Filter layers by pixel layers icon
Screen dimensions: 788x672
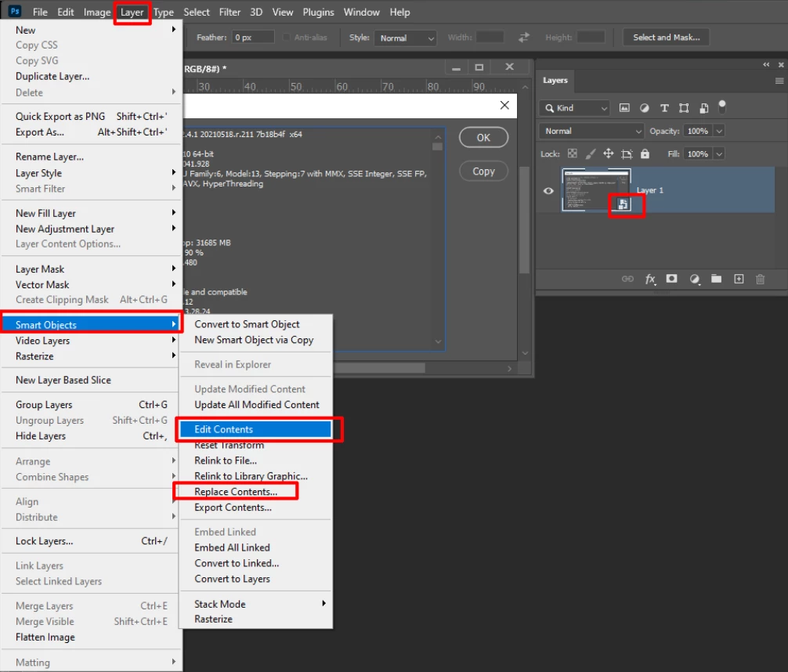[x=624, y=107]
